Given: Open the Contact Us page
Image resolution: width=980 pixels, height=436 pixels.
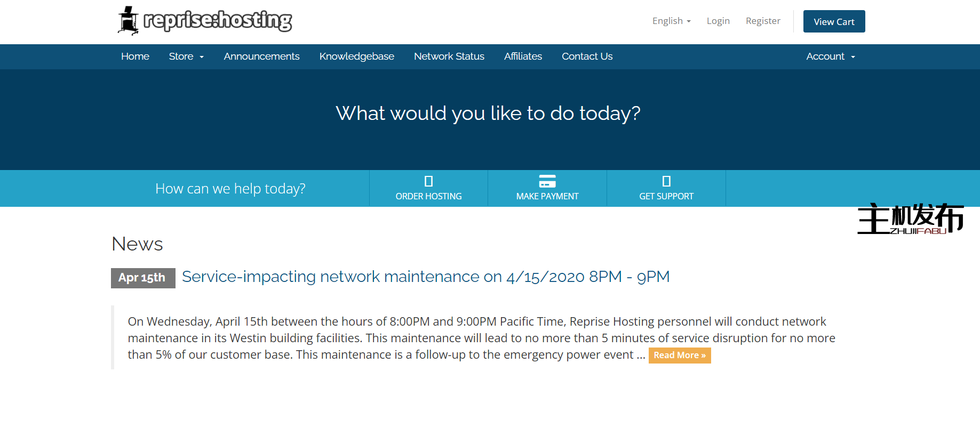Looking at the screenshot, I should pos(587,56).
